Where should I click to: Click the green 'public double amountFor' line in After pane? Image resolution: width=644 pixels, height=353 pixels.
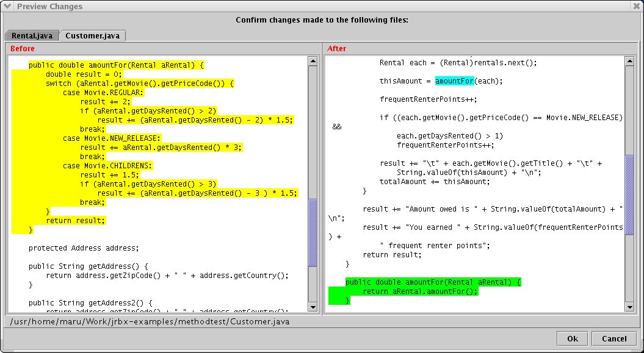[x=433, y=282]
